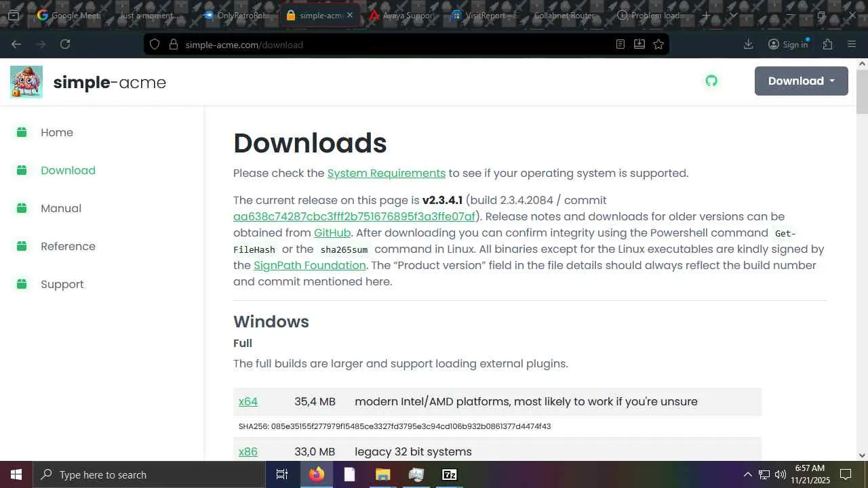Open Support in the sidebar
This screenshot has width=868, height=488.
click(x=62, y=284)
